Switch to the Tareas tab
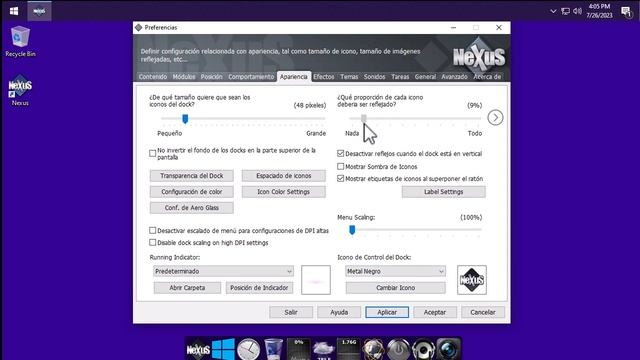Image resolution: width=640 pixels, height=360 pixels. (x=400, y=77)
